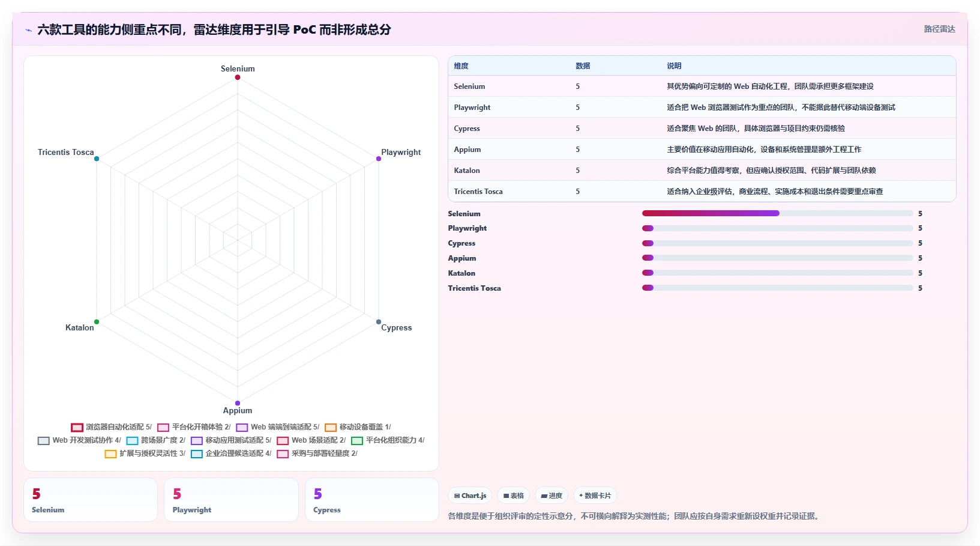980x546 pixels.
Task: Click the Appium axis label on radar
Action: 238,411
